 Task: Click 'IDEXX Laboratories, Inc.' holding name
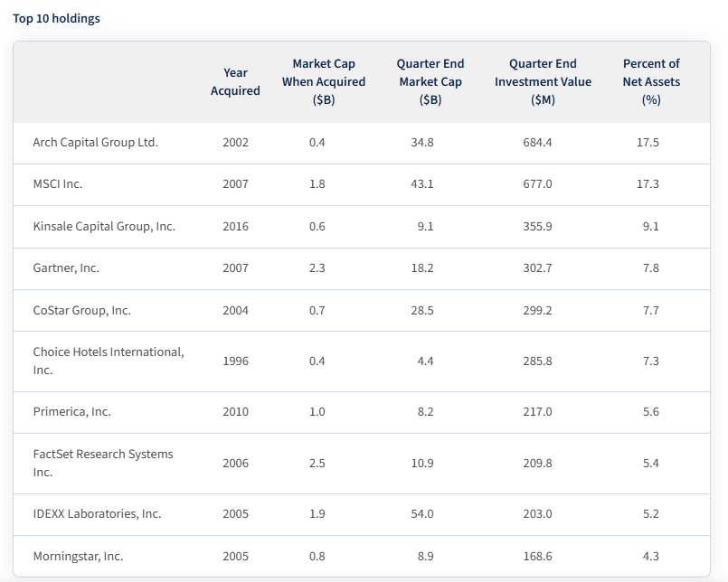click(97, 514)
